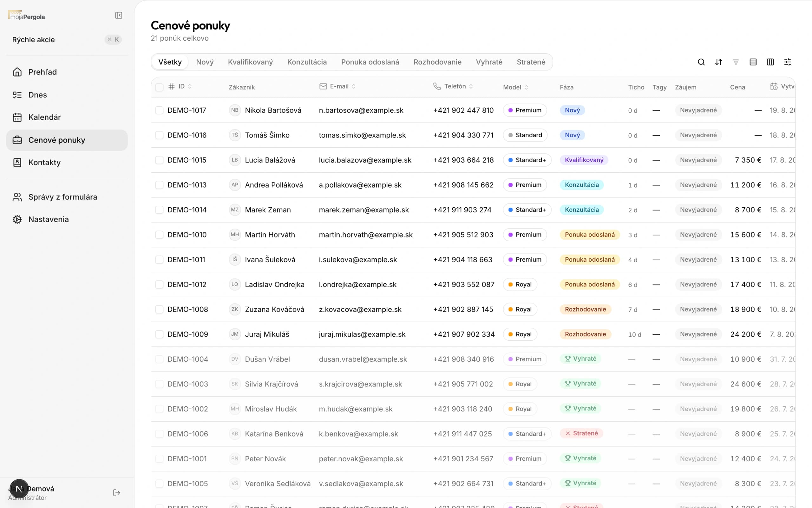Image resolution: width=812 pixels, height=508 pixels.
Task: Open the search icon in toolbar
Action: point(701,62)
